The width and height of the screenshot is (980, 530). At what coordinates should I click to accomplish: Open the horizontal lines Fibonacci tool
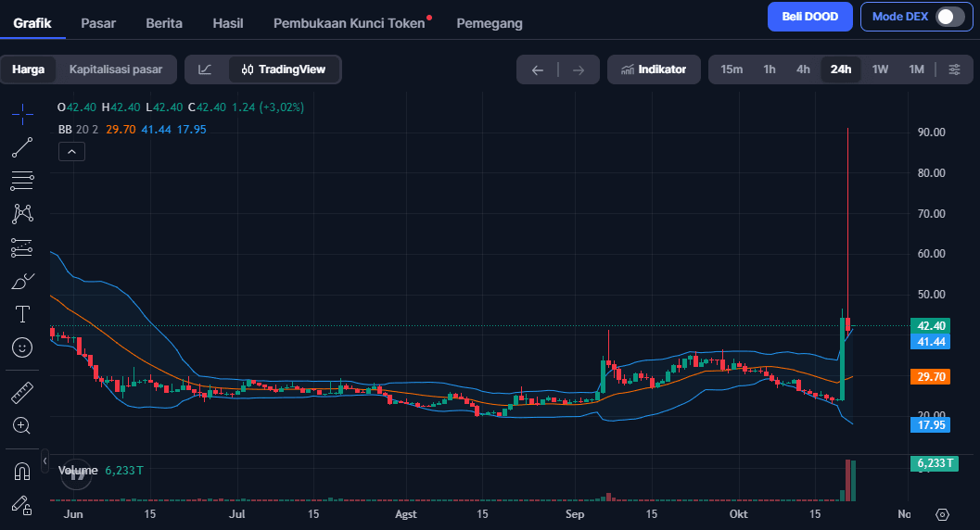[x=22, y=181]
